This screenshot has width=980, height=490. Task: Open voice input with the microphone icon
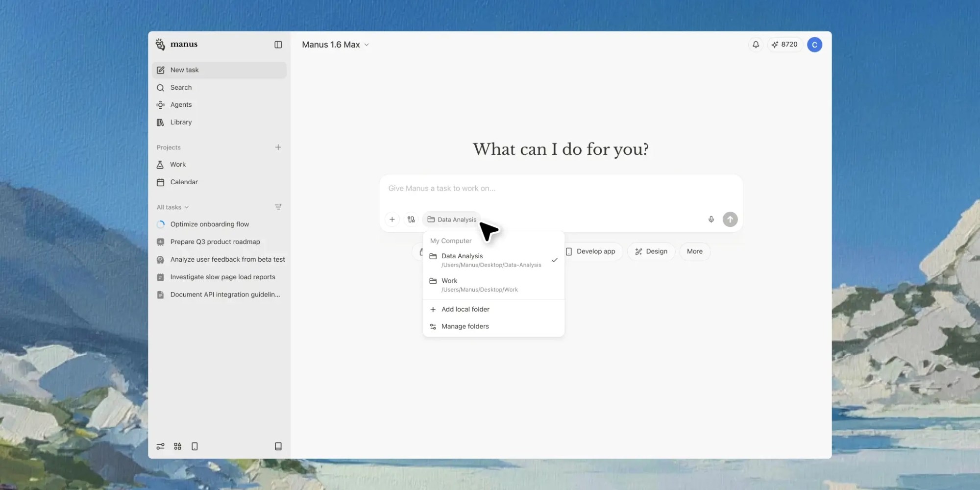711,220
